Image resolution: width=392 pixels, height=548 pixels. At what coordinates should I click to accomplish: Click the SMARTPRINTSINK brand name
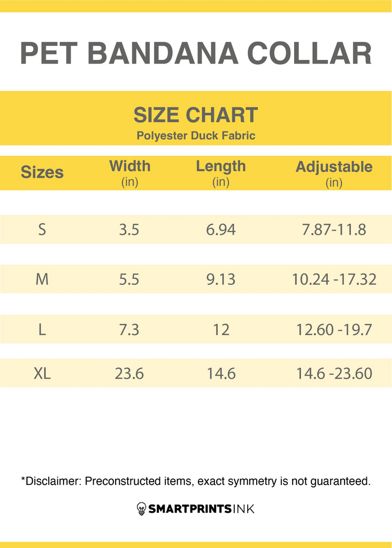201,508
